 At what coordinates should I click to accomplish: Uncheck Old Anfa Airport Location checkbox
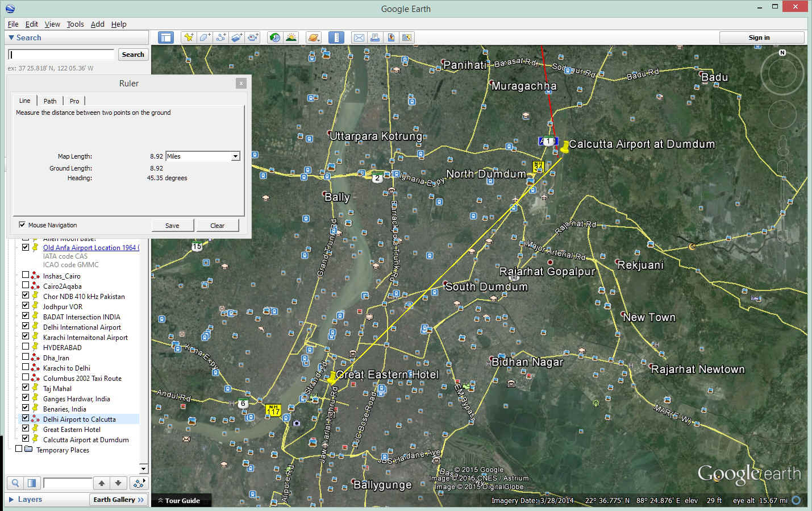tap(25, 247)
